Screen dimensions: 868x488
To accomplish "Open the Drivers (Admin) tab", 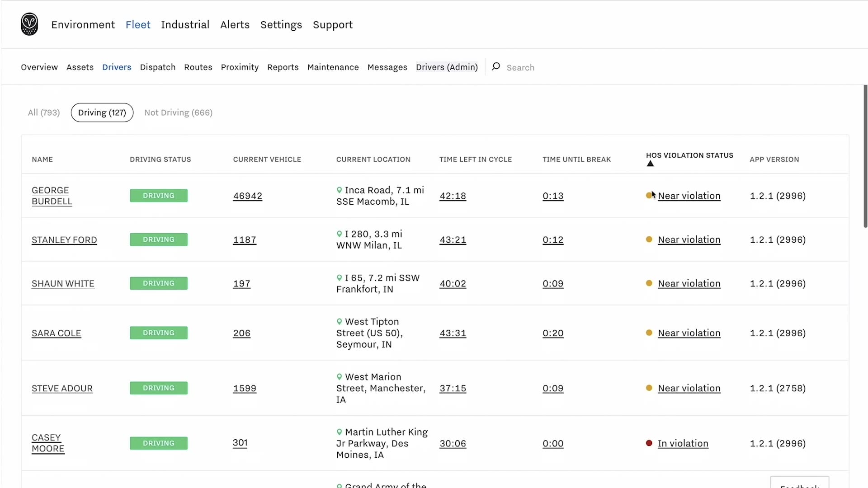I will [x=447, y=67].
